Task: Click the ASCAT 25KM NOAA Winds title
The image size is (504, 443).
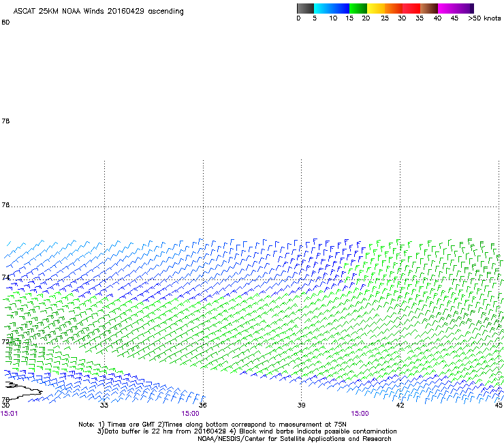Action: [98, 12]
